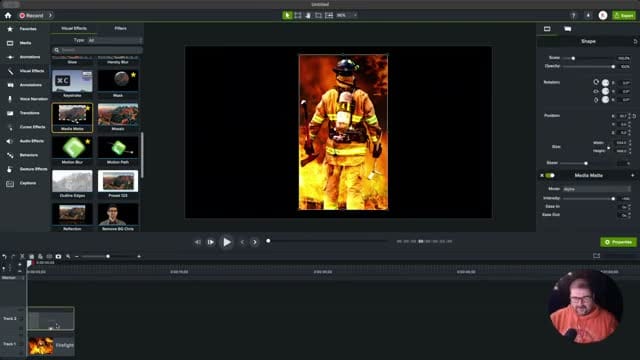
Task: Zoom in the timeline plus button
Action: (x=139, y=257)
